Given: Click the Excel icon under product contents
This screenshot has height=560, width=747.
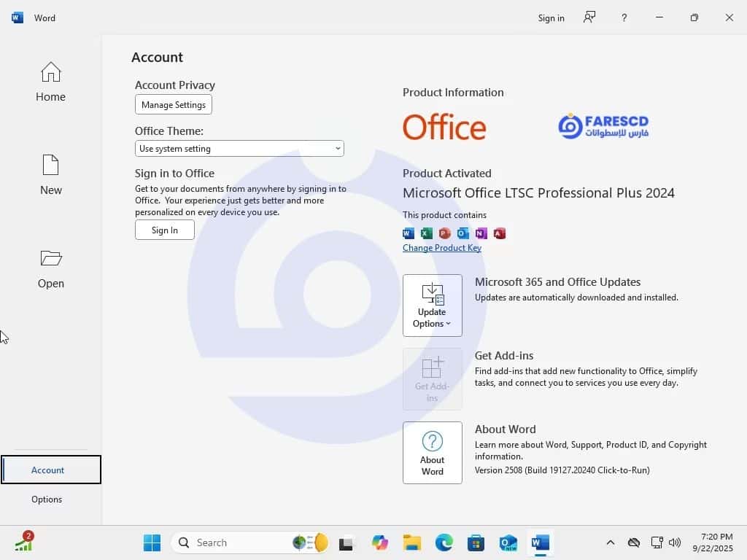Looking at the screenshot, I should [427, 233].
